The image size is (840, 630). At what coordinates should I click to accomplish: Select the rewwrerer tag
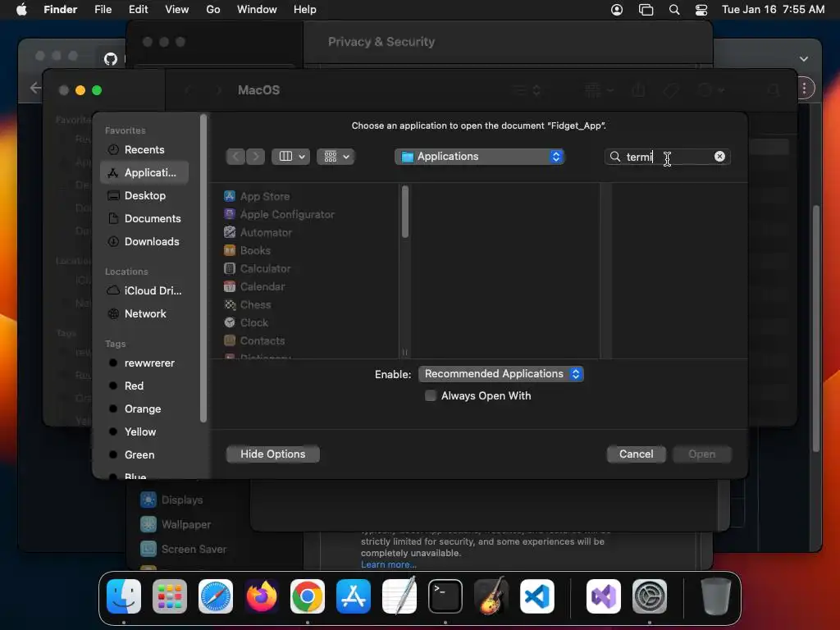[x=144, y=363]
